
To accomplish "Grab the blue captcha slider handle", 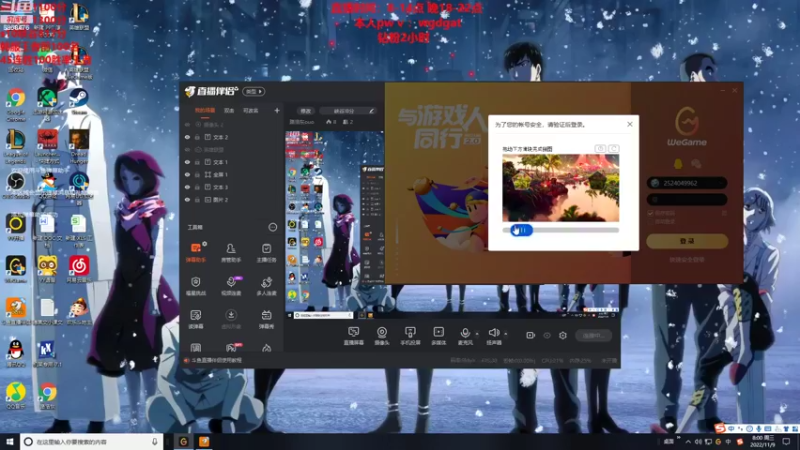I will [521, 230].
